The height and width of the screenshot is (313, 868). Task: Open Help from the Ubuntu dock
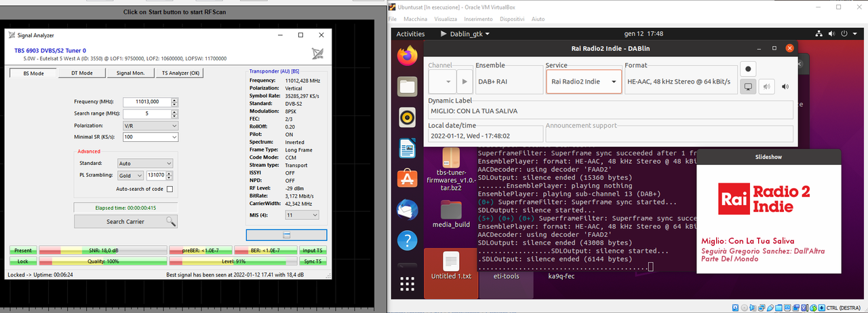click(407, 240)
